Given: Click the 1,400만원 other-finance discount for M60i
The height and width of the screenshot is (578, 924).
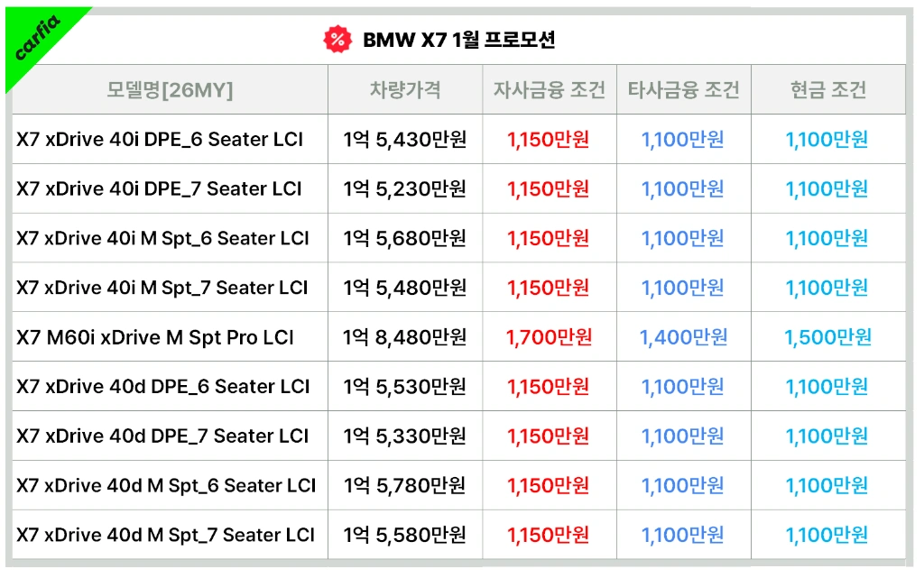Looking at the screenshot, I should (x=684, y=337).
